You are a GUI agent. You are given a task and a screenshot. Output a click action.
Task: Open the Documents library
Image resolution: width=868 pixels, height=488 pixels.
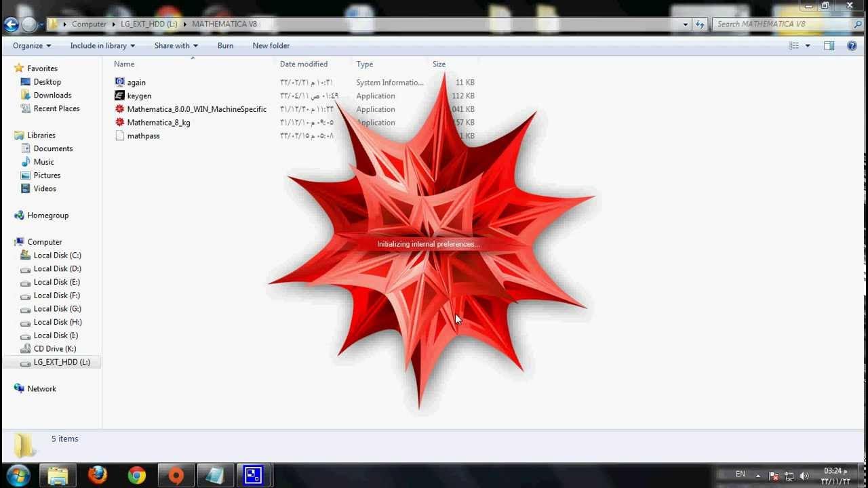point(53,148)
